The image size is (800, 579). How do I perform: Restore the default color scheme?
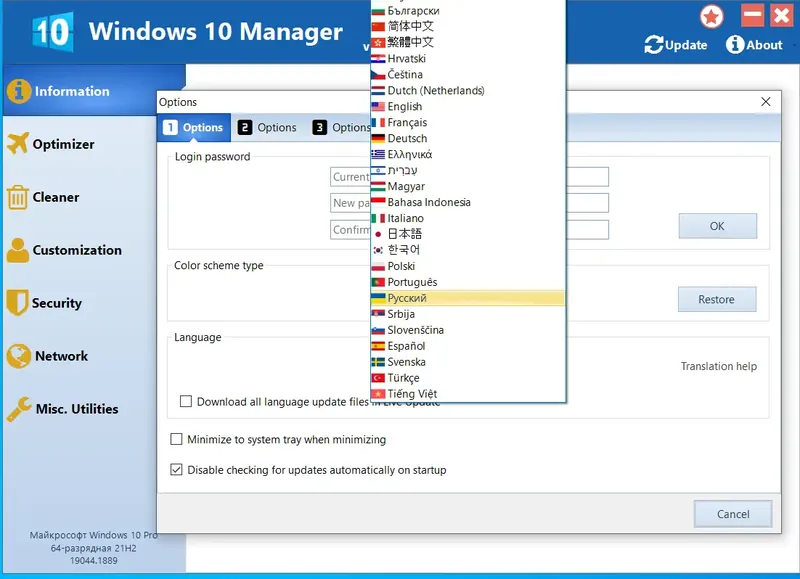tap(717, 299)
